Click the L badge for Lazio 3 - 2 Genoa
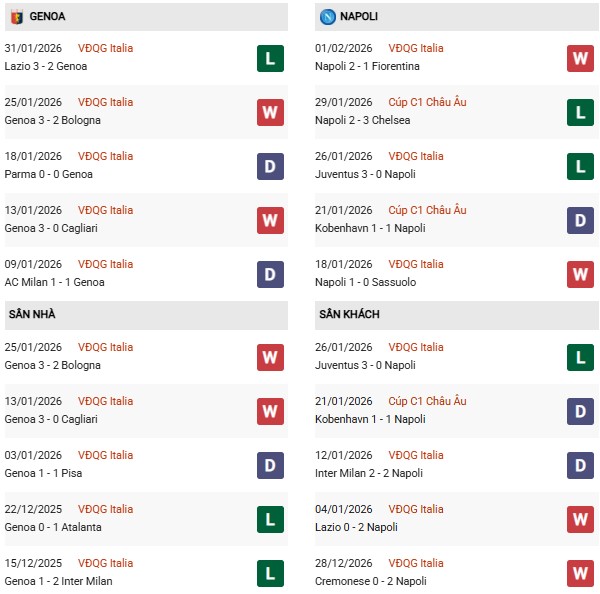This screenshot has height=594, width=600. point(270,58)
